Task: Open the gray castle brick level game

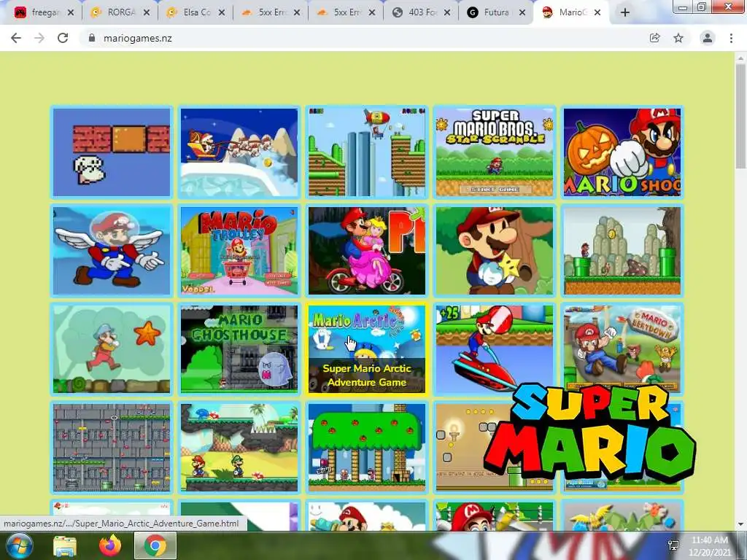Action: click(x=112, y=448)
